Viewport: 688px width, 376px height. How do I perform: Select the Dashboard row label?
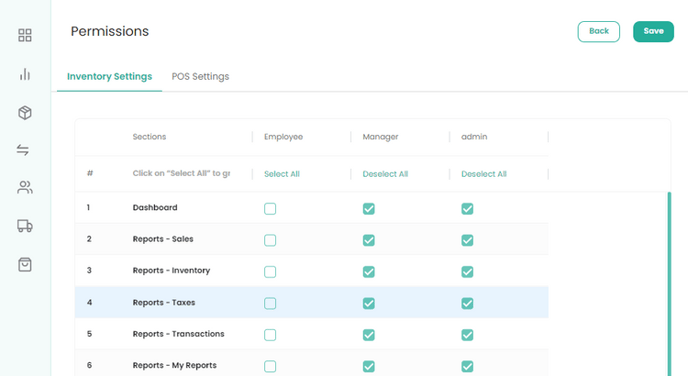(x=155, y=208)
